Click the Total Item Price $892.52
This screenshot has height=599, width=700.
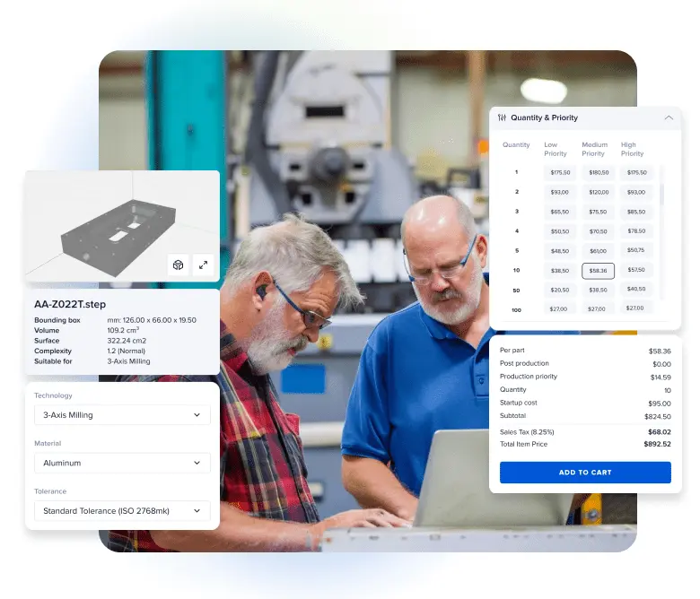click(657, 444)
